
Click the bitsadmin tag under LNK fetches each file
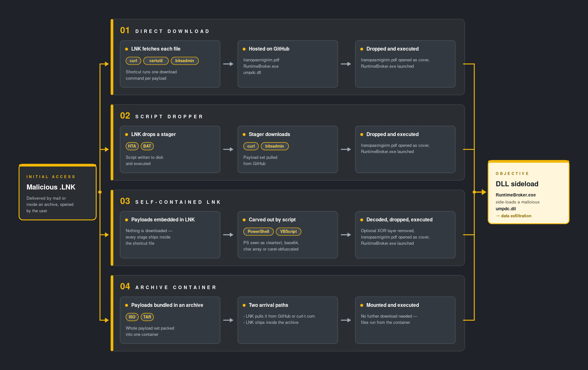tap(185, 61)
